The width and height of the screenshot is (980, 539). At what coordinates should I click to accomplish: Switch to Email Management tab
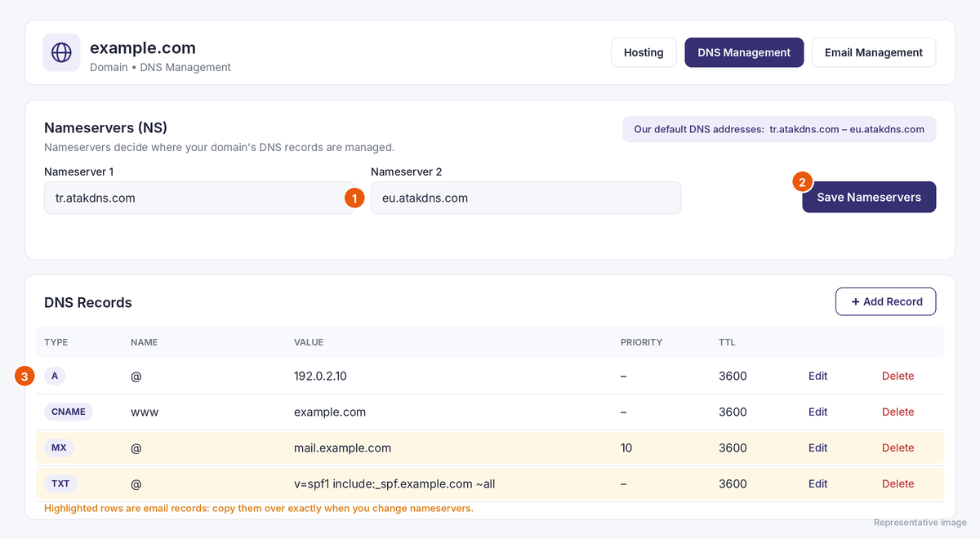[874, 52]
